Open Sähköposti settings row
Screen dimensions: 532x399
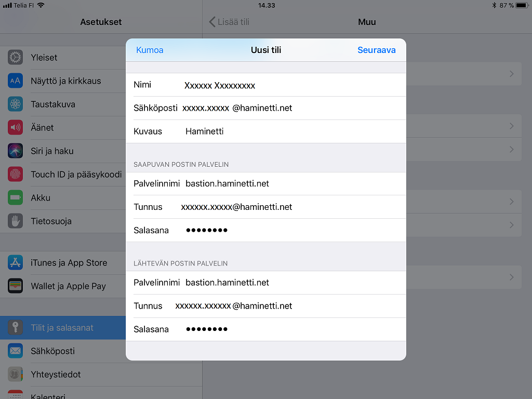63,351
